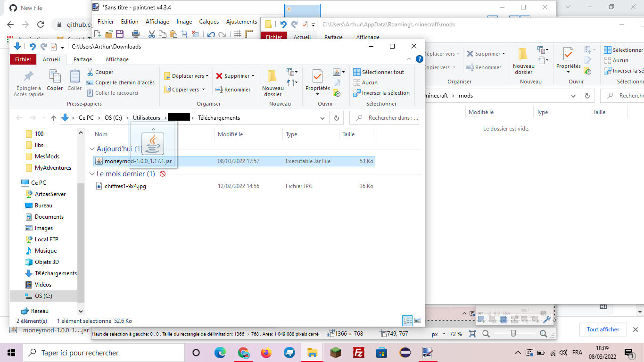
Task: Open Minecraft from the taskbar
Action: pos(335,353)
